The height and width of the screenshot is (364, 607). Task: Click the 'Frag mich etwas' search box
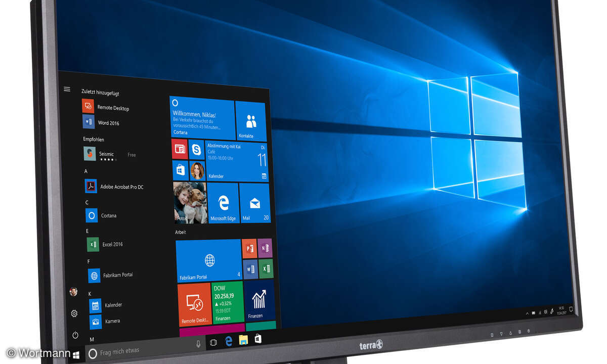point(146,348)
